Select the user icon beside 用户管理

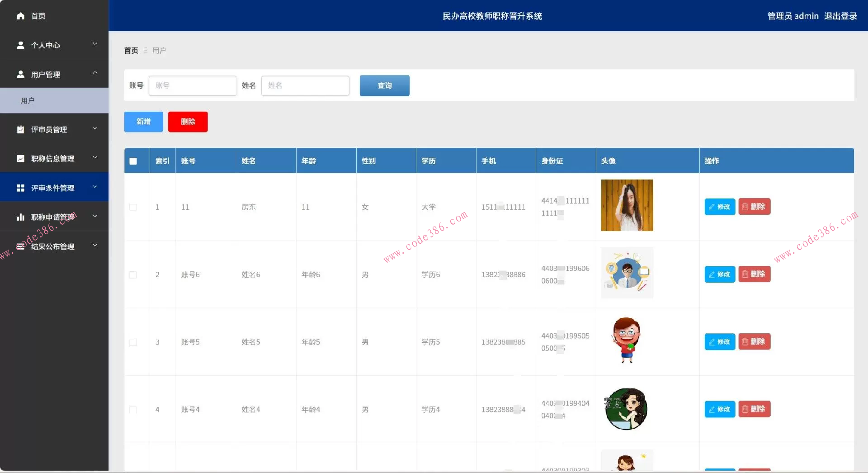(21, 74)
